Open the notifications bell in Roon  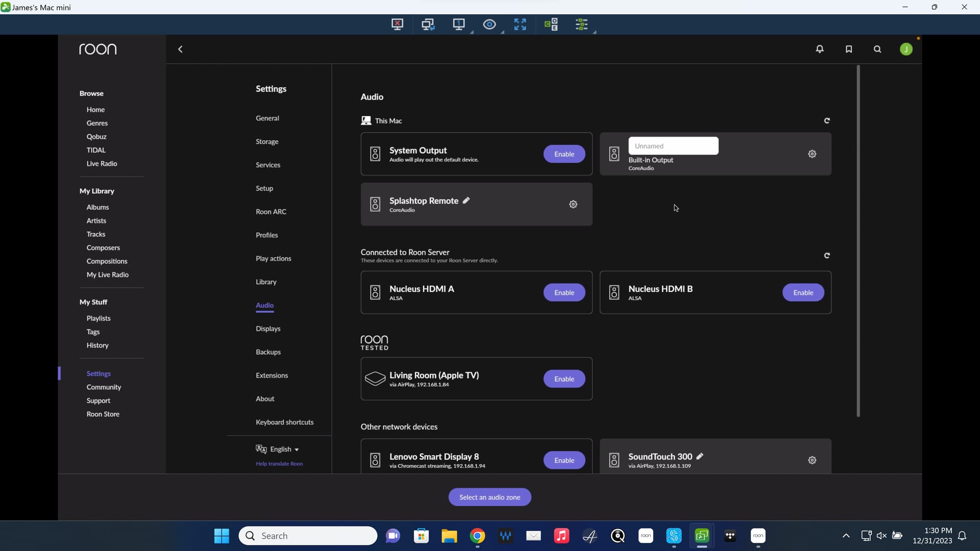click(820, 49)
